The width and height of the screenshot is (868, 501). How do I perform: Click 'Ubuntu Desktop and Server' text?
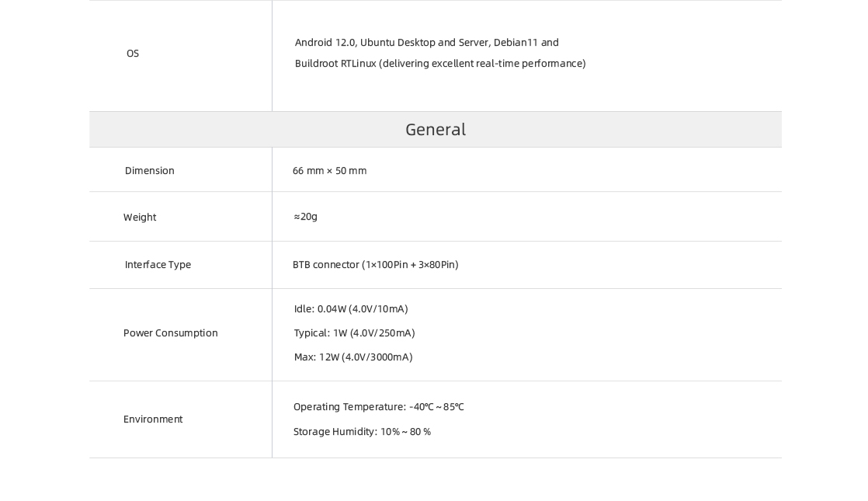(x=424, y=43)
